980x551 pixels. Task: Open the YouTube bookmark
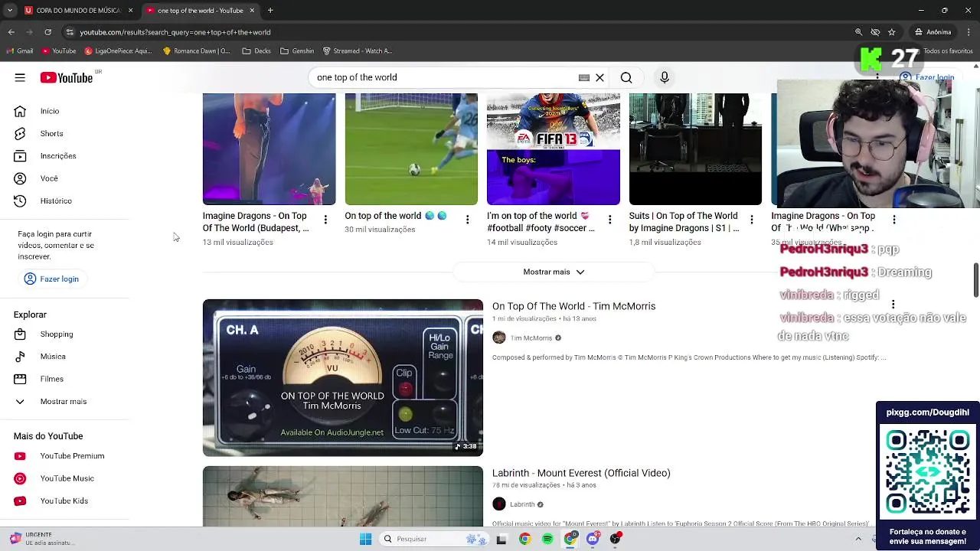(59, 51)
